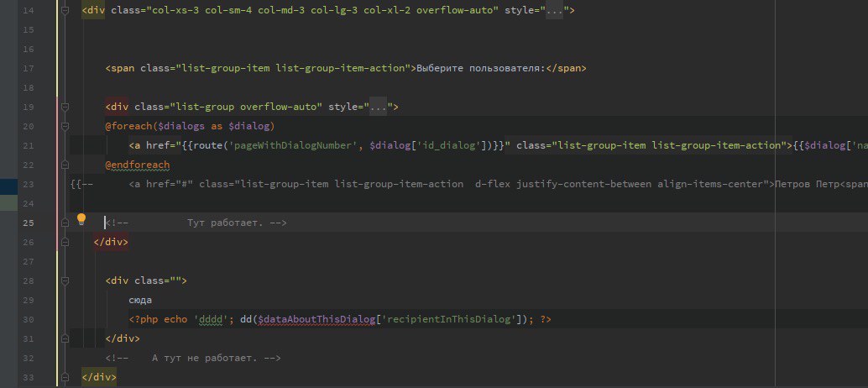Click 'align-items-center' class on line 23
The height and width of the screenshot is (388, 868).
[710, 184]
